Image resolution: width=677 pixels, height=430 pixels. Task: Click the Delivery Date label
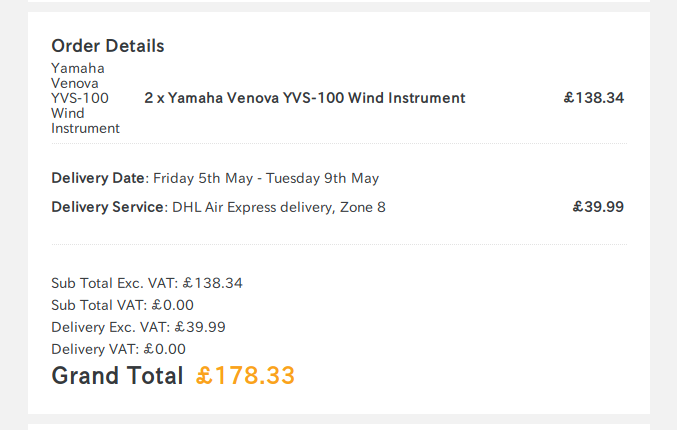tap(98, 178)
